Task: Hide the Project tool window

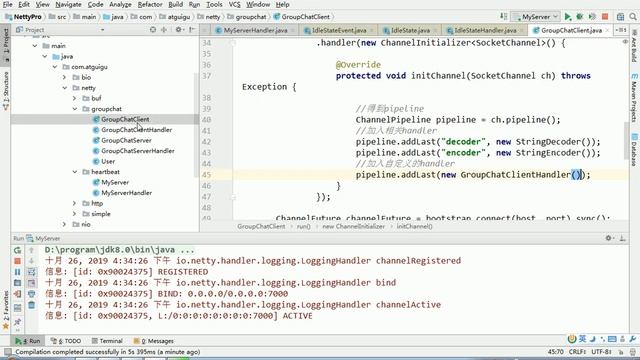Action: click(x=192, y=30)
